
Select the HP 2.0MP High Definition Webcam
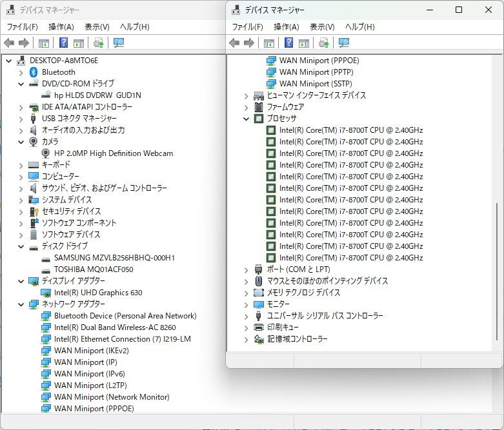(113, 153)
